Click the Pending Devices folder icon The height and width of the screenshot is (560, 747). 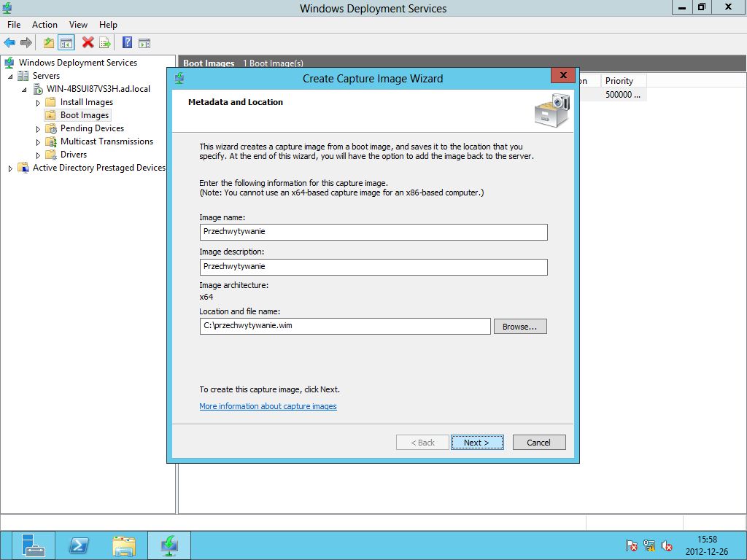click(x=51, y=128)
